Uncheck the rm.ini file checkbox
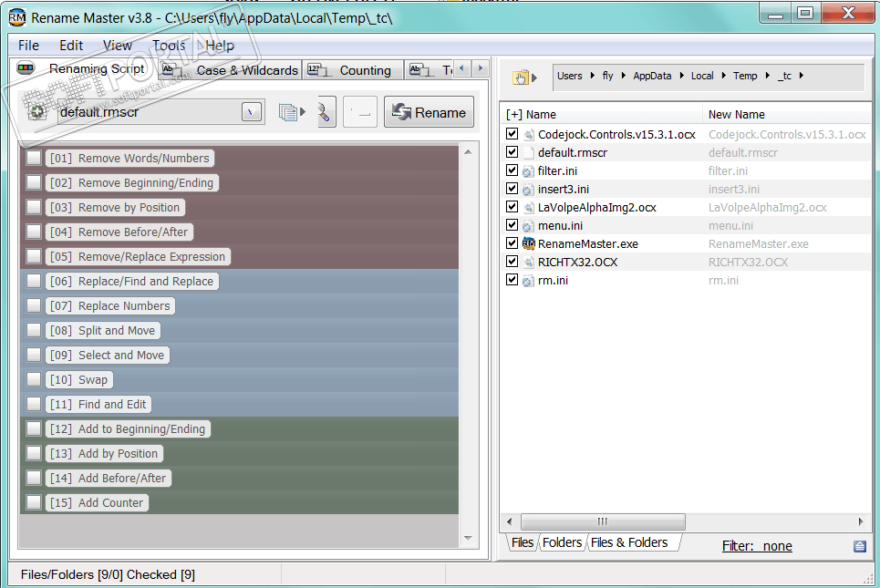 512,279
